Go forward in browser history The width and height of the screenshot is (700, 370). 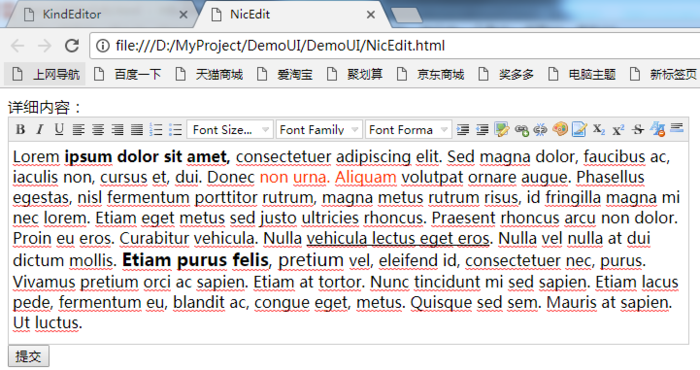point(44,46)
